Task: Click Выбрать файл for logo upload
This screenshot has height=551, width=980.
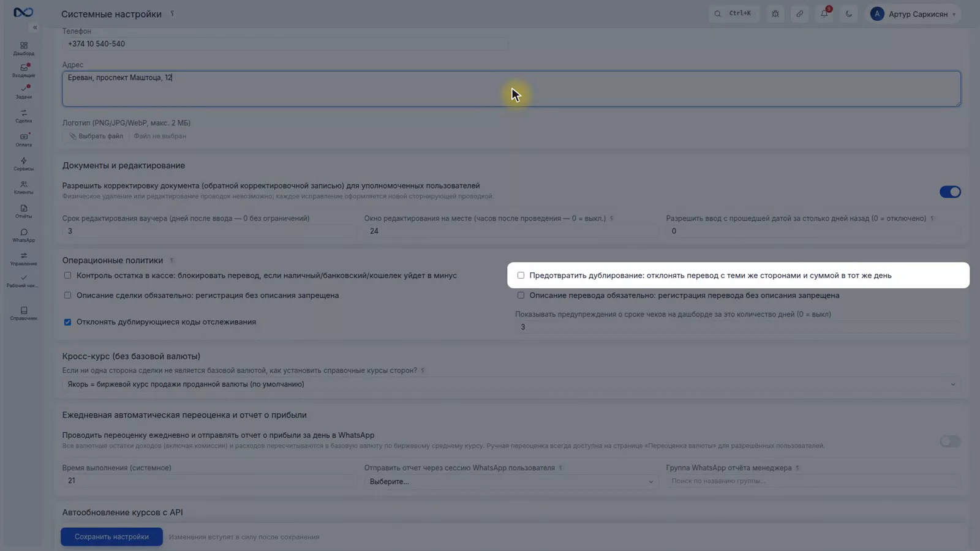Action: [x=96, y=136]
